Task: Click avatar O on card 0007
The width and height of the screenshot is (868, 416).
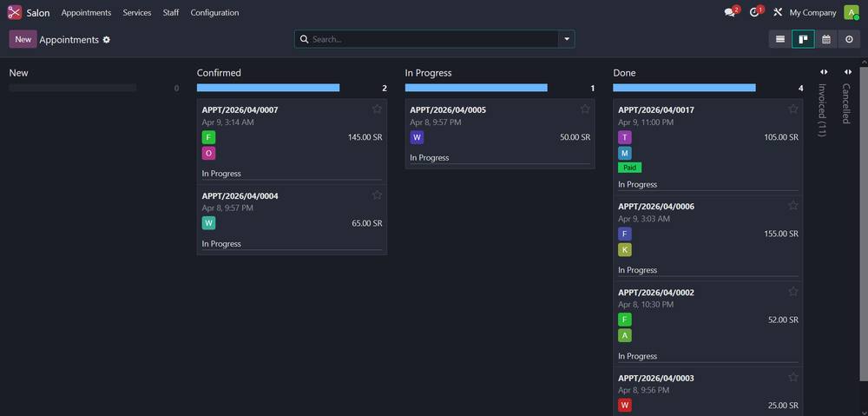Action: pos(208,154)
